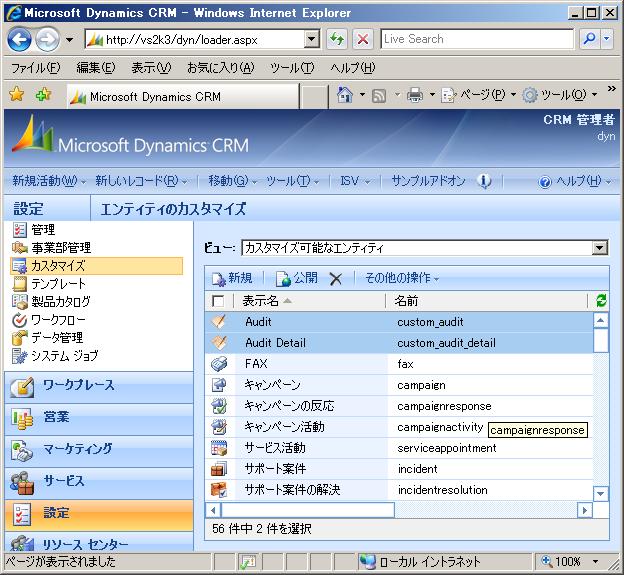Open the 表示(V) menu
The width and height of the screenshot is (624, 575).
tap(151, 68)
